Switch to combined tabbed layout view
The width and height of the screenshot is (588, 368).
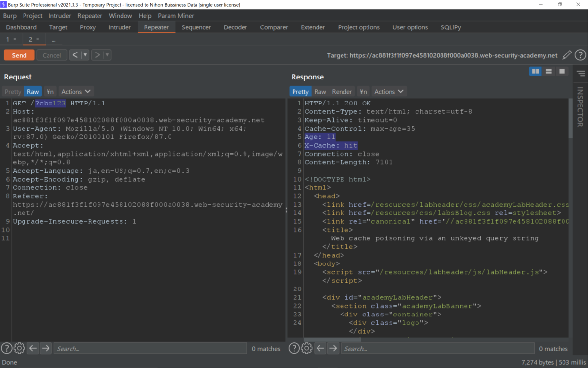coord(562,72)
